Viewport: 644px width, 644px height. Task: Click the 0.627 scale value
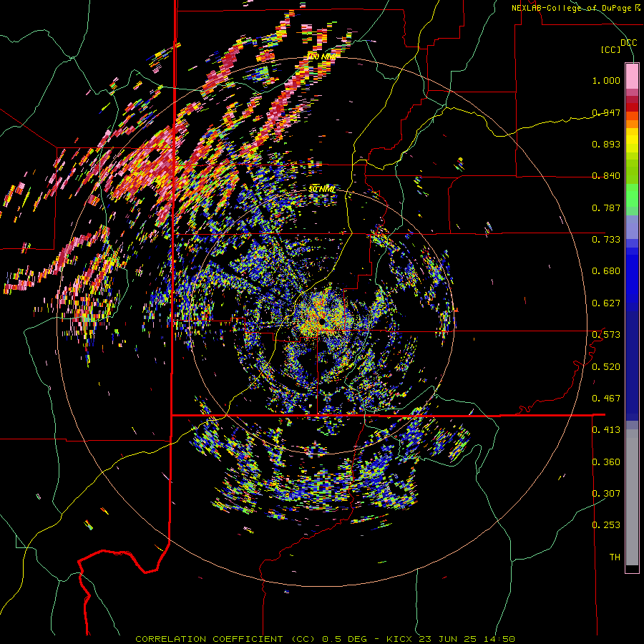[606, 303]
